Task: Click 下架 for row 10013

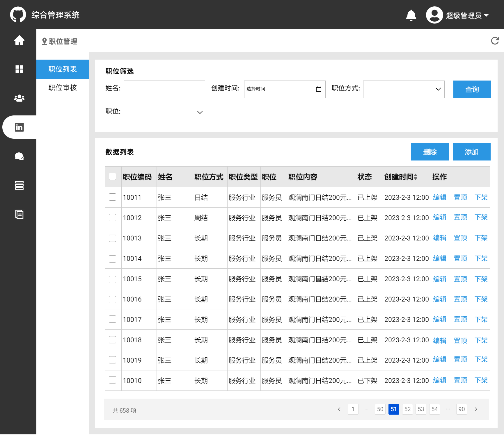Action: [481, 238]
